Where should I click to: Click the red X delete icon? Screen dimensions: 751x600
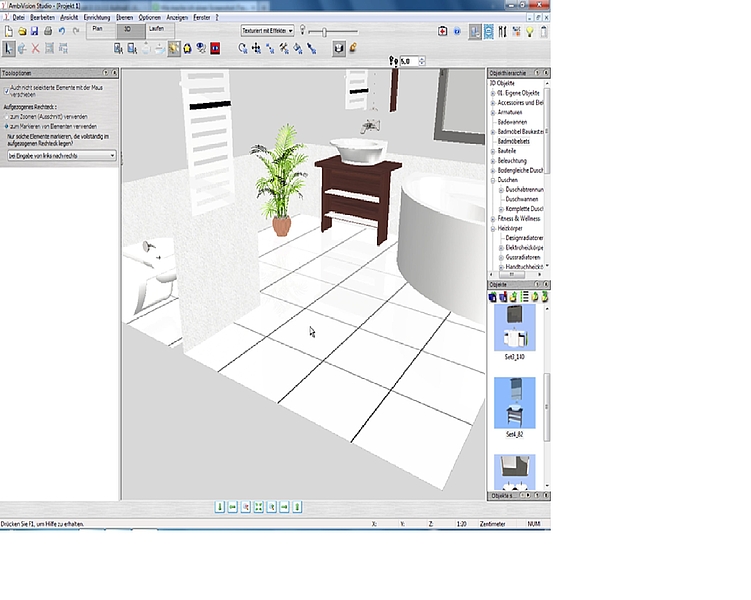coord(36,47)
